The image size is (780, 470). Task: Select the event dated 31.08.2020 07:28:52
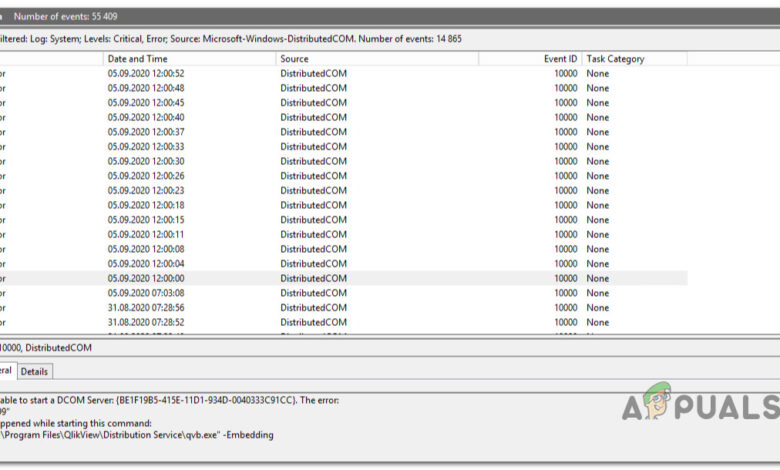[344, 322]
